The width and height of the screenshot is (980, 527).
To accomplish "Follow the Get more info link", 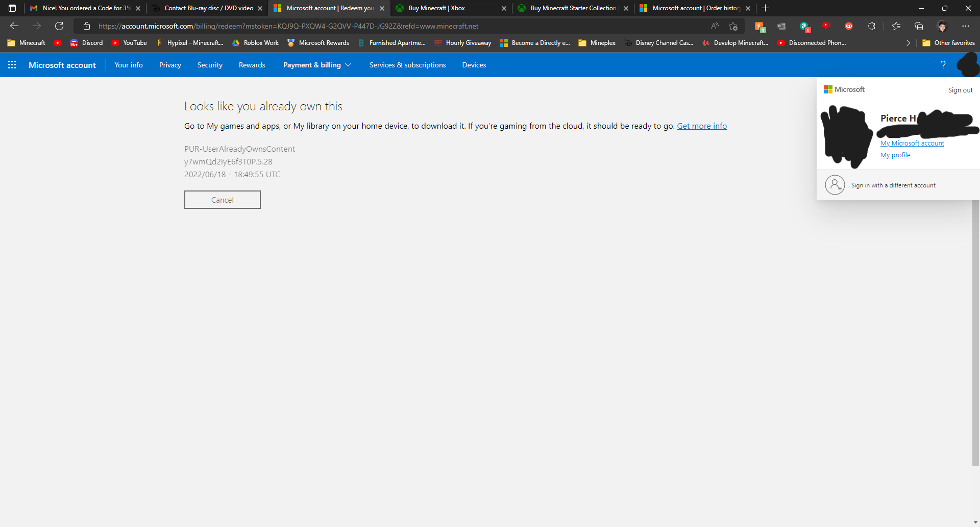I will point(702,126).
